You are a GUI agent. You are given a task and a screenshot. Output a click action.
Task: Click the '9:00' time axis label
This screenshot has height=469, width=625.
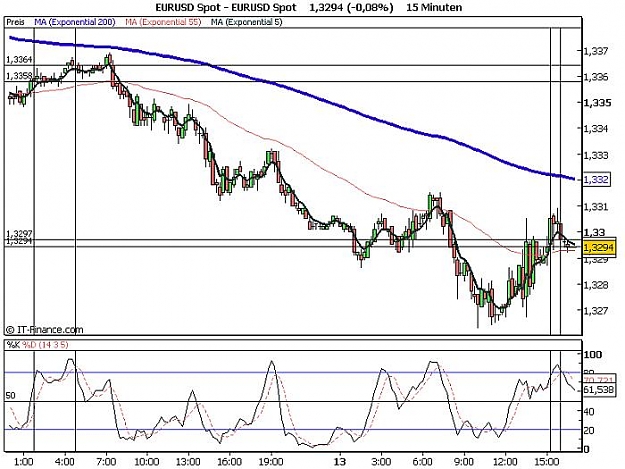pyautogui.click(x=464, y=462)
